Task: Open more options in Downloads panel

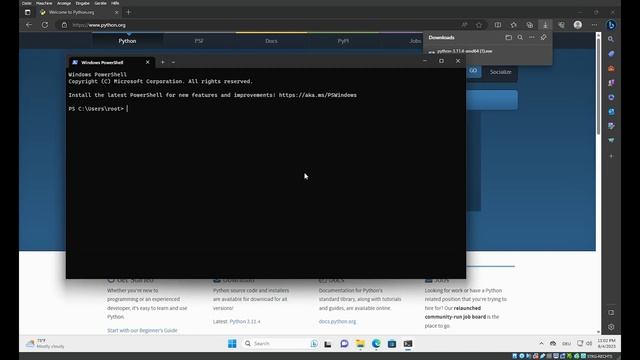Action: point(531,38)
